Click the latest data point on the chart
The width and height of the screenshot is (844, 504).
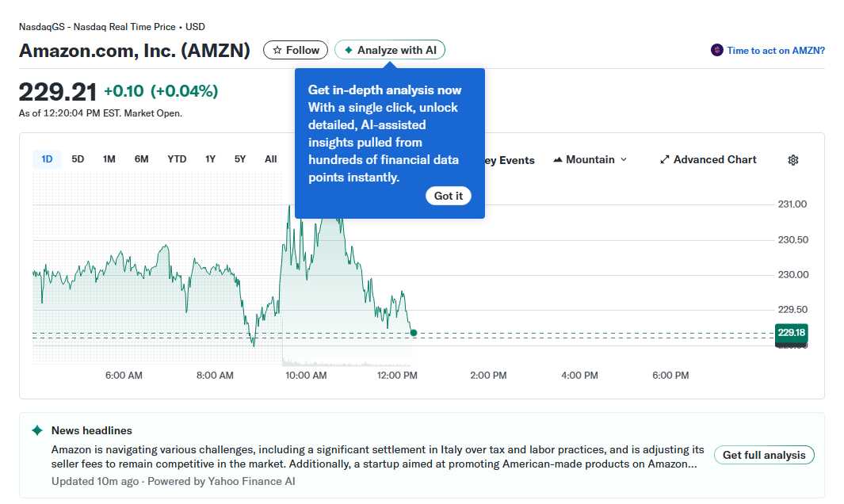pos(413,334)
